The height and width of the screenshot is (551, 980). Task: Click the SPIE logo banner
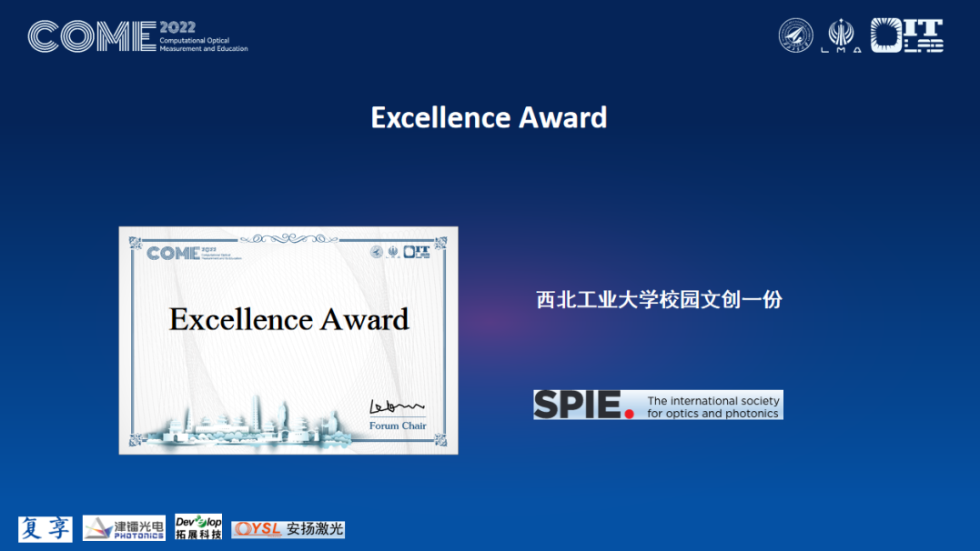coord(658,405)
